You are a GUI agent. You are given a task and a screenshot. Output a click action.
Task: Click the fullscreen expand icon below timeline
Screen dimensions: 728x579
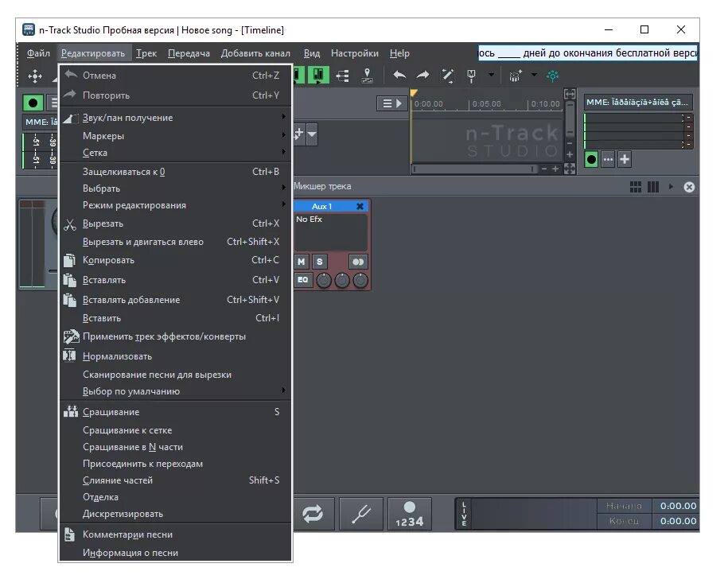pos(570,169)
